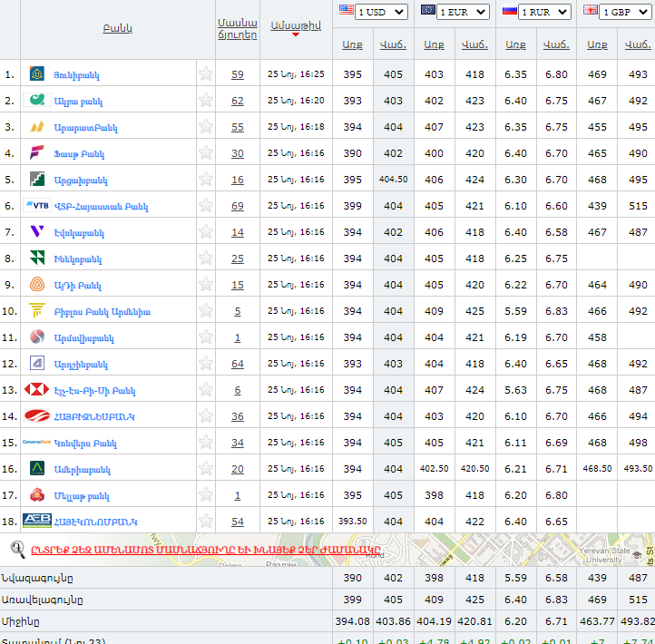The height and width of the screenshot is (644, 655).
Task: Click the Արմսվիսբանկ logo icon
Action: (x=37, y=337)
